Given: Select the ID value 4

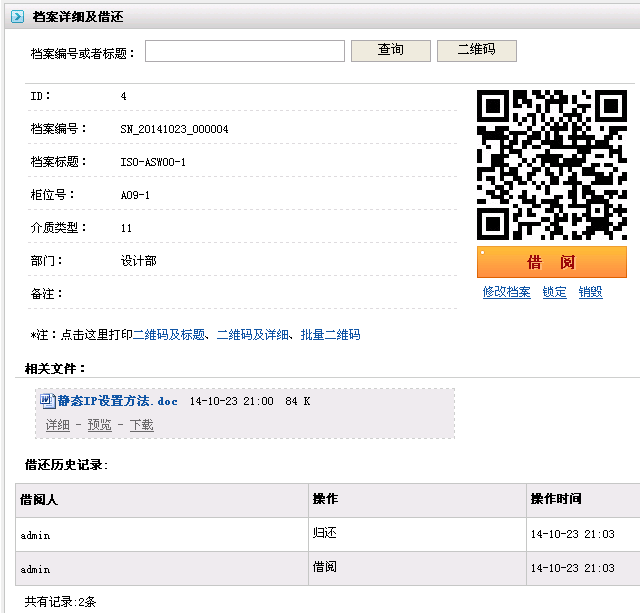Looking at the screenshot, I should [123, 96].
